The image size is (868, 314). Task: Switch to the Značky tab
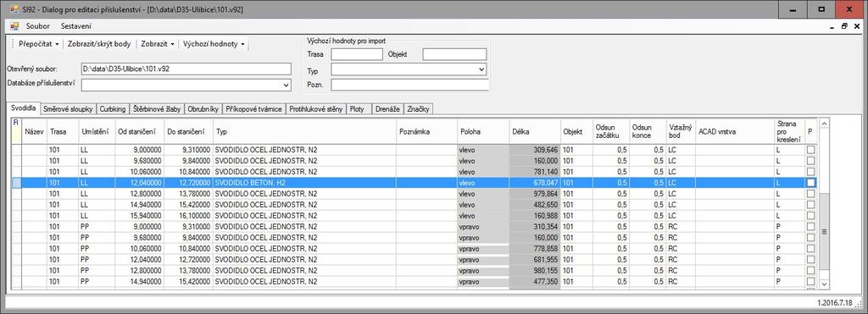(418, 109)
